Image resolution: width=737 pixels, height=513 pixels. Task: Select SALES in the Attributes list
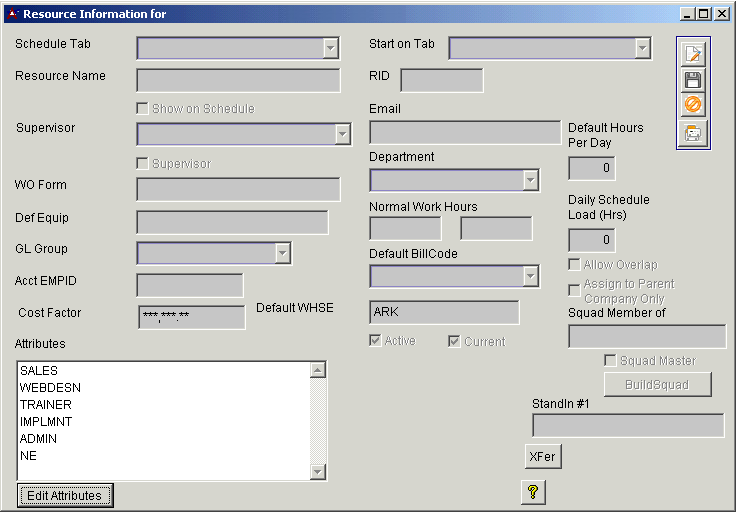[39, 371]
